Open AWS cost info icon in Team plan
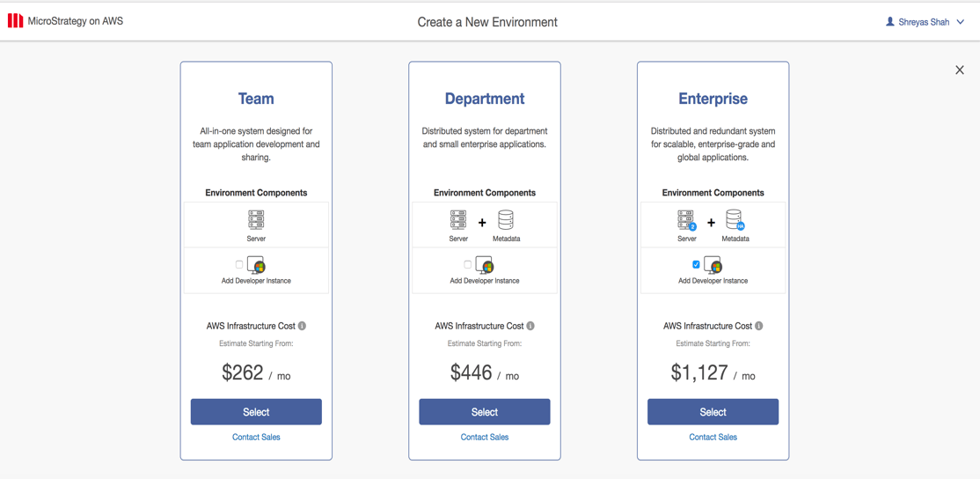 (303, 326)
